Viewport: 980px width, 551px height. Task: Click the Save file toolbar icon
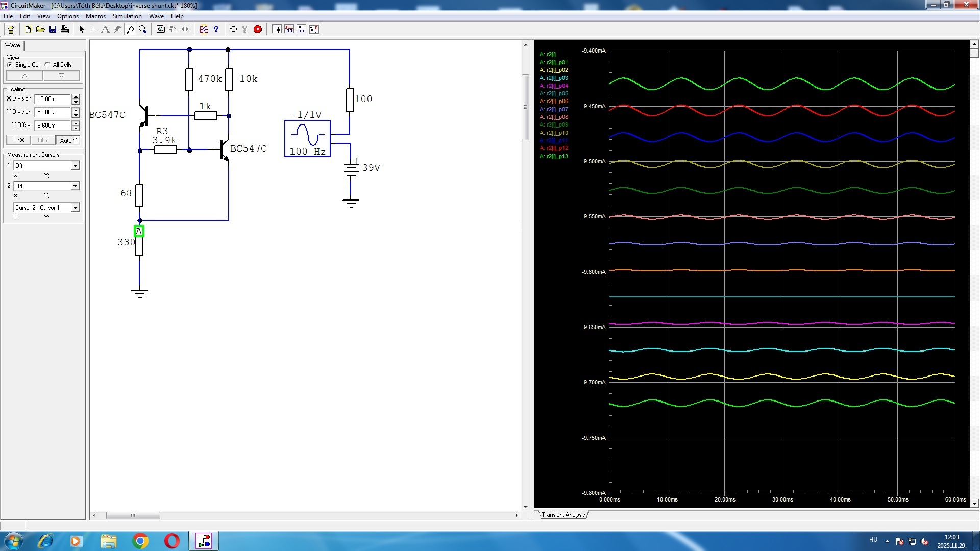click(x=53, y=29)
